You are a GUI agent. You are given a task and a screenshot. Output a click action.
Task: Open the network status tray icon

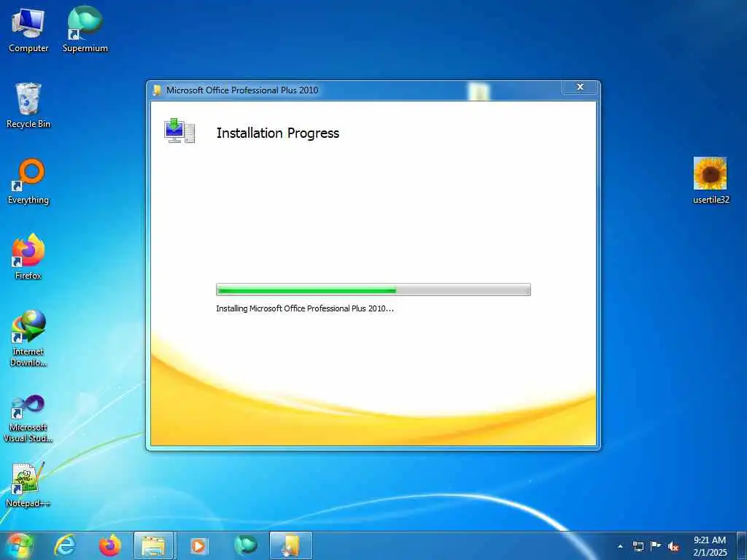[x=638, y=546]
